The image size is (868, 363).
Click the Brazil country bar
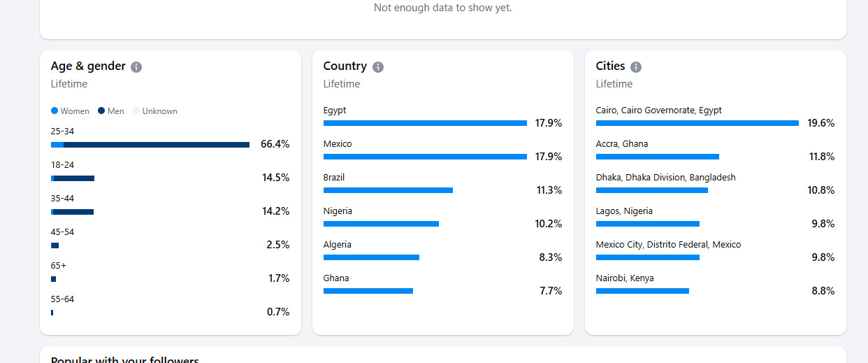click(388, 190)
